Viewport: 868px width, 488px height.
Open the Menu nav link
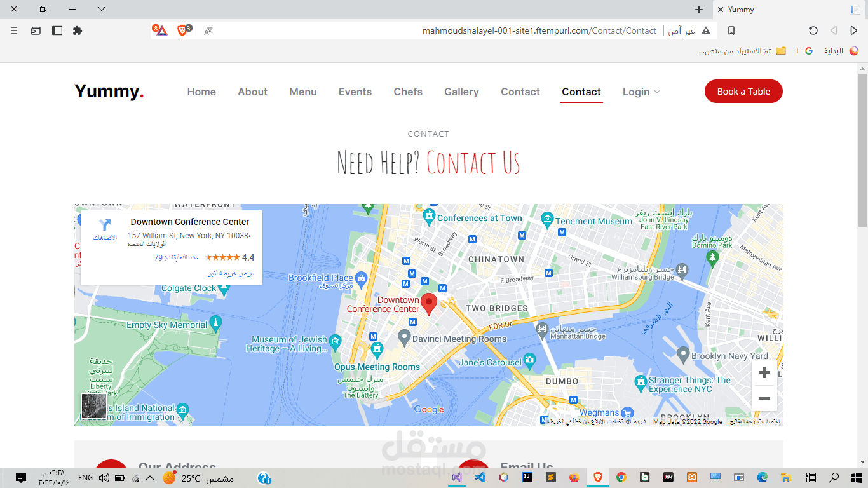(303, 91)
